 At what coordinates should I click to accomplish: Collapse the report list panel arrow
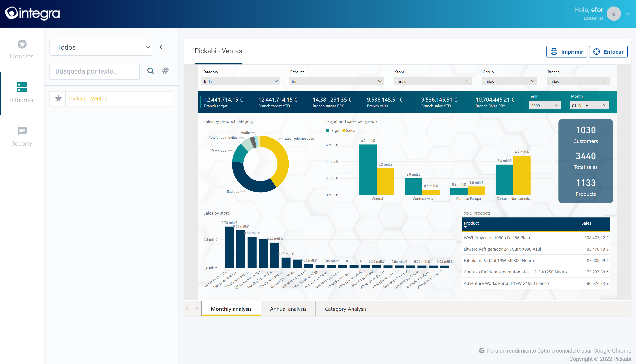point(161,47)
